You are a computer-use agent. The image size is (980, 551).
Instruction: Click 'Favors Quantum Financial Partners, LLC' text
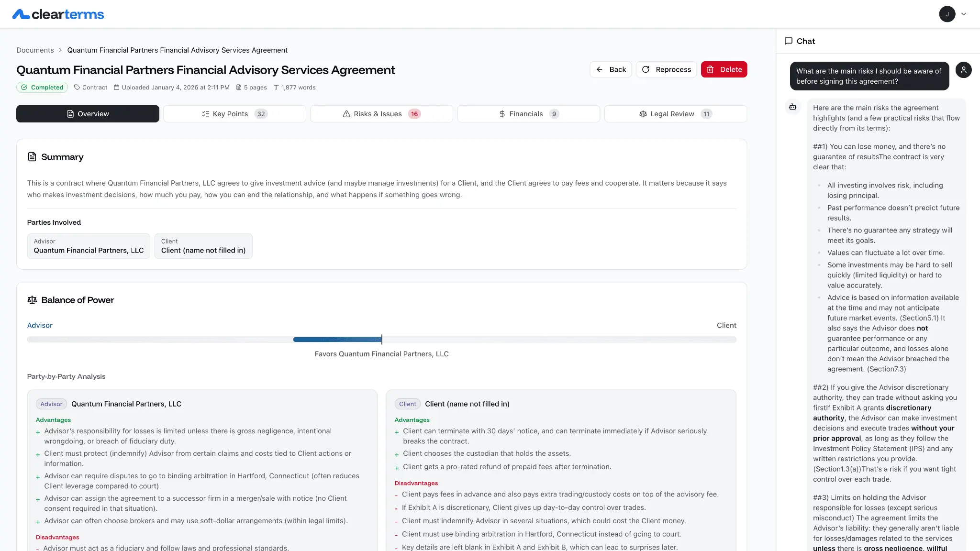tap(381, 354)
